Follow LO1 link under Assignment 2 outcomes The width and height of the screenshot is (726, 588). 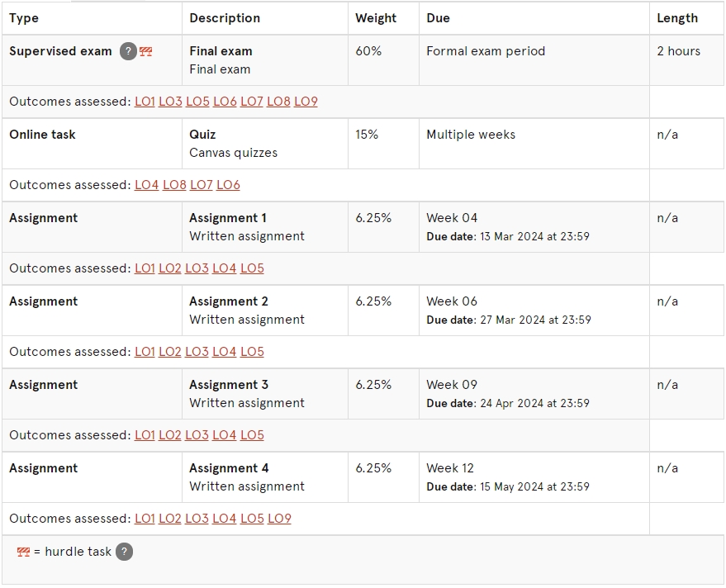tap(145, 352)
